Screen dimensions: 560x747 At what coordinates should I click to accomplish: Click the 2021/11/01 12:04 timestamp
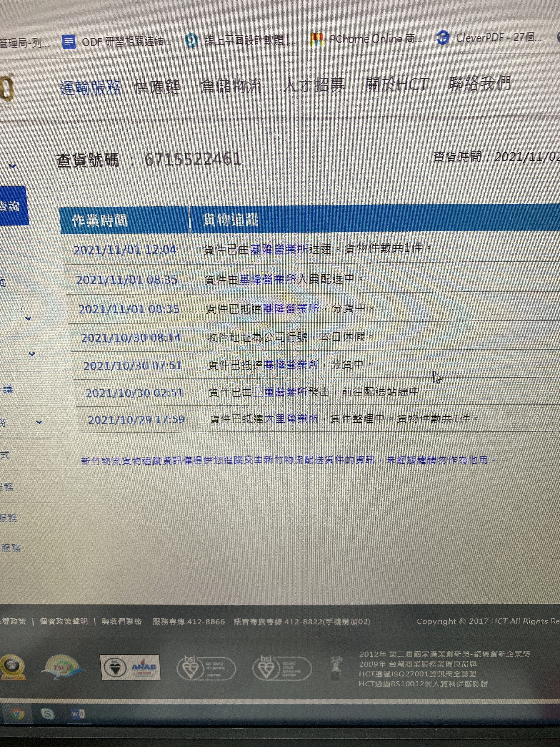point(125,250)
